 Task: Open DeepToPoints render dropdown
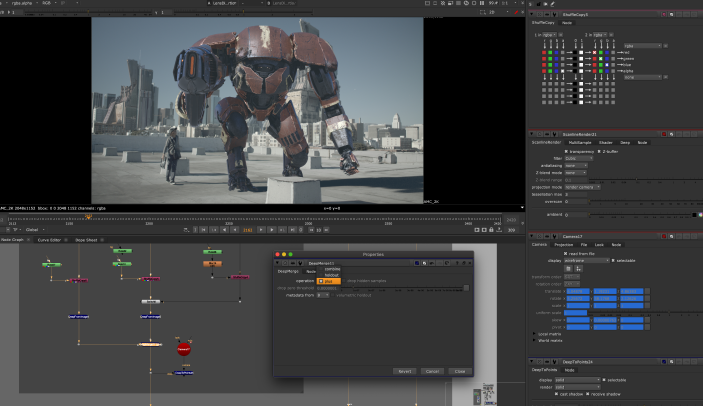pyautogui.click(x=577, y=387)
